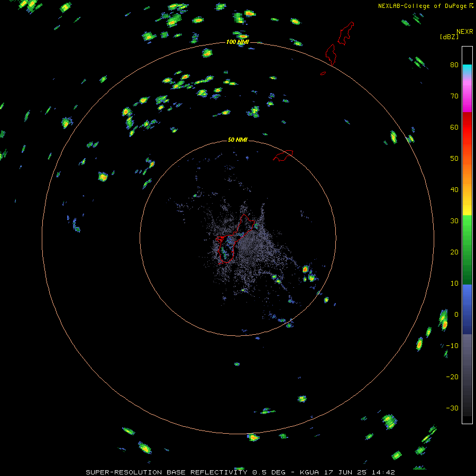The height and width of the screenshot is (476, 476).
Task: Click the 20 value on the dBZ scale
Action: click(x=454, y=252)
